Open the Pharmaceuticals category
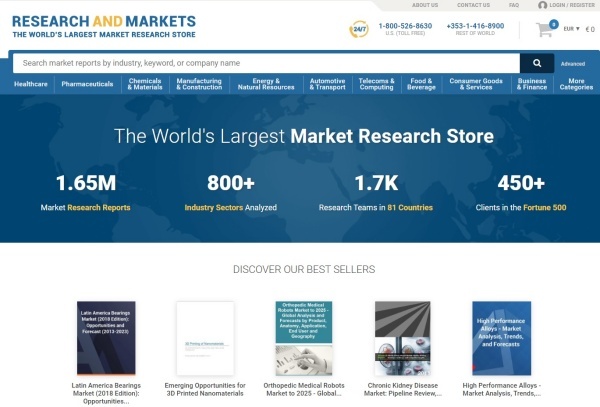The width and height of the screenshot is (600, 407). point(87,84)
